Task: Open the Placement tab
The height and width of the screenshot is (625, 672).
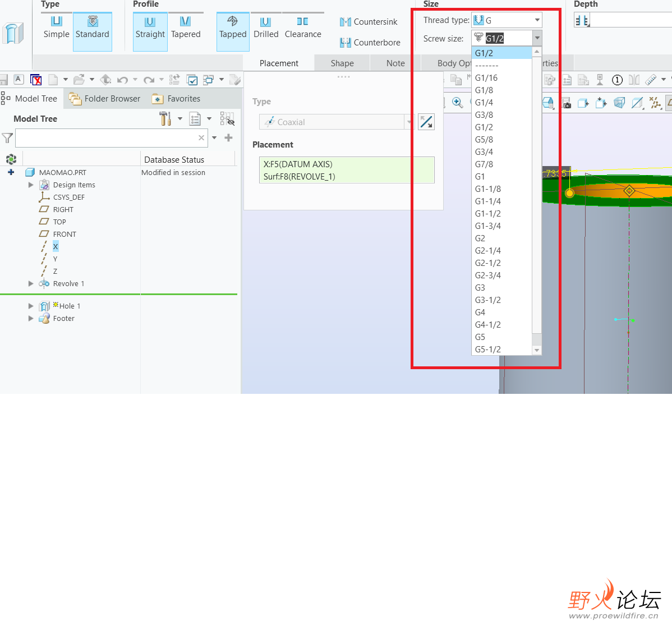Action: pos(279,63)
